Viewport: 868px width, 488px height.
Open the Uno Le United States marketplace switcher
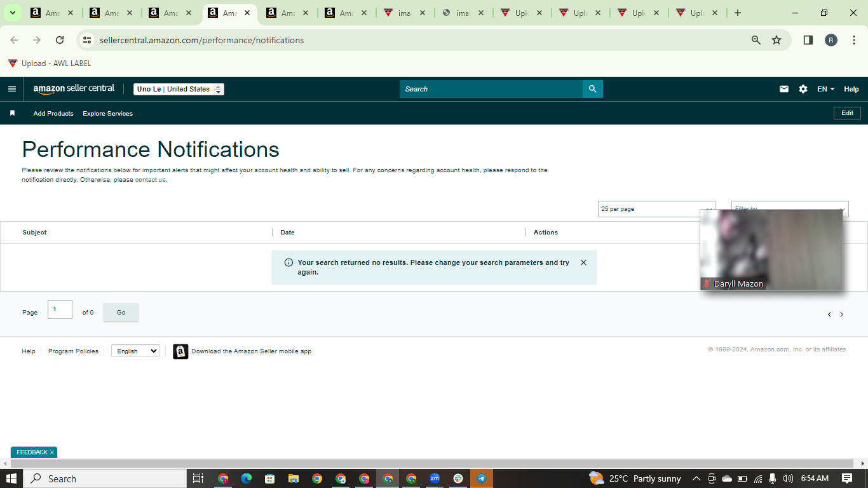[x=179, y=89]
